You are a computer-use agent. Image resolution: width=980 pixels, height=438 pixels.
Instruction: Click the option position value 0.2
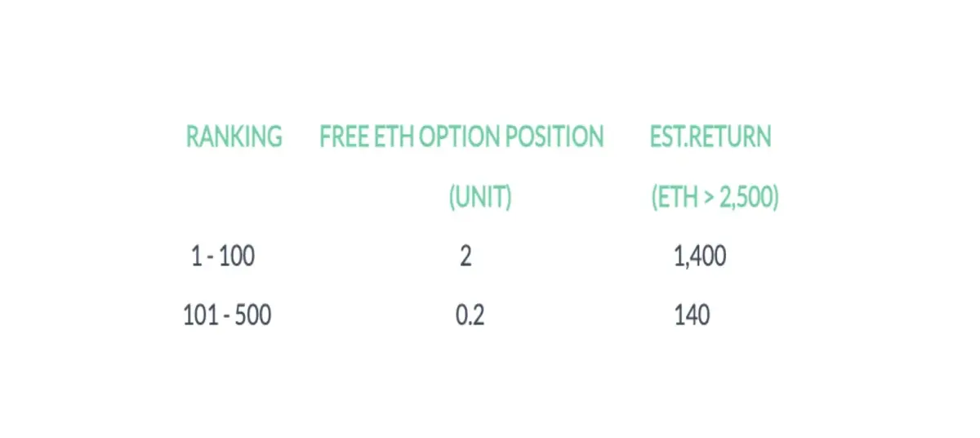click(470, 315)
